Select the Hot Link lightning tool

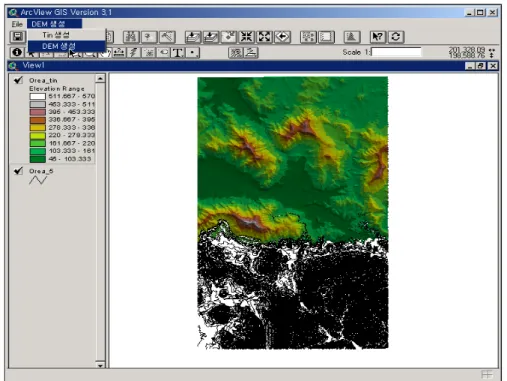click(x=134, y=52)
